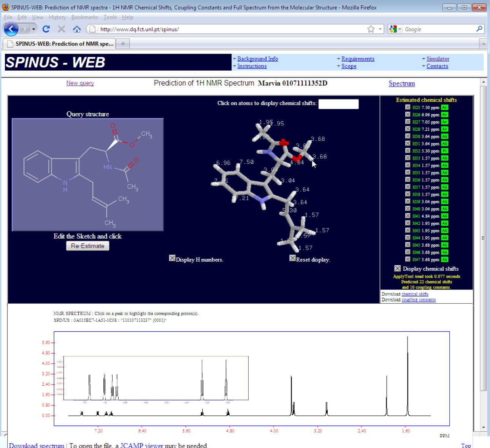490x448 pixels.
Task: Open the JCAMP viewer link
Action: [142, 445]
